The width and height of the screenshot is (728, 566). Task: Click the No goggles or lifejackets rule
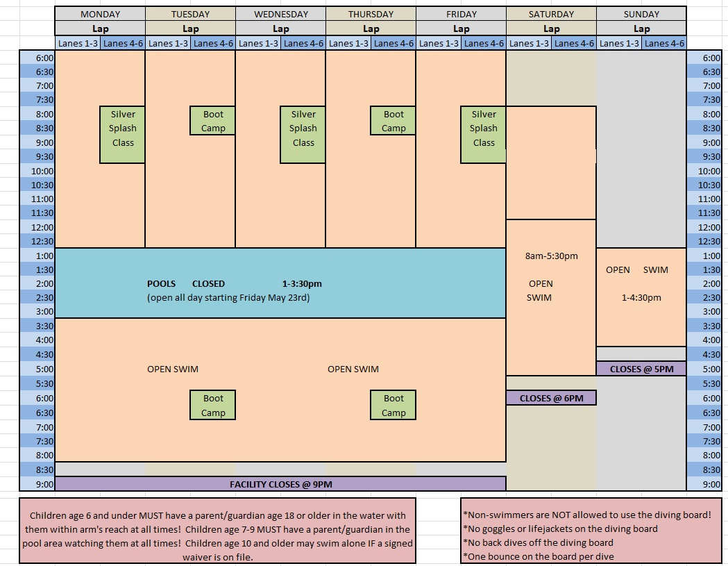560,528
